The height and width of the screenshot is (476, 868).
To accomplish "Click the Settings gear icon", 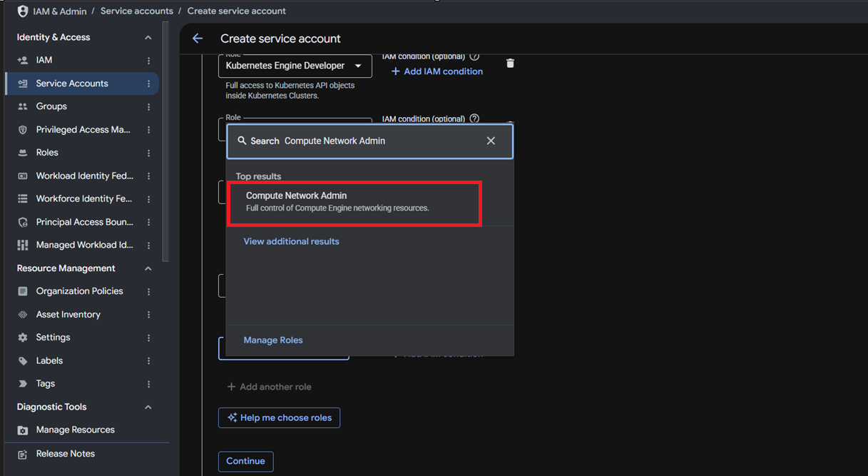I will click(x=23, y=338).
